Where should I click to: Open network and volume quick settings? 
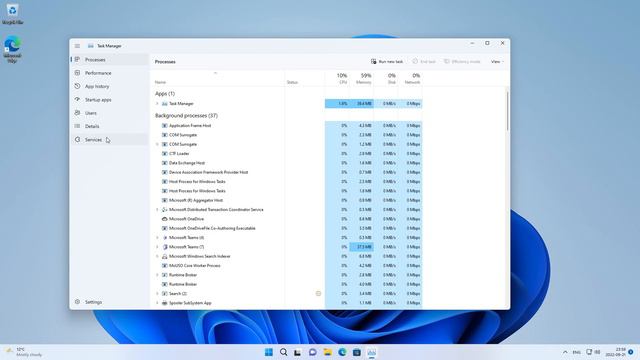coord(593,352)
